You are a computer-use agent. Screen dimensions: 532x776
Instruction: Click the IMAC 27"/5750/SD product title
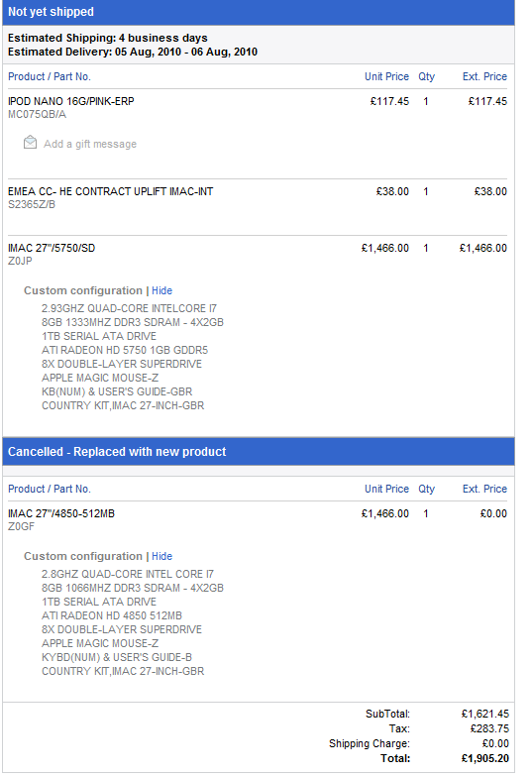[x=52, y=248]
